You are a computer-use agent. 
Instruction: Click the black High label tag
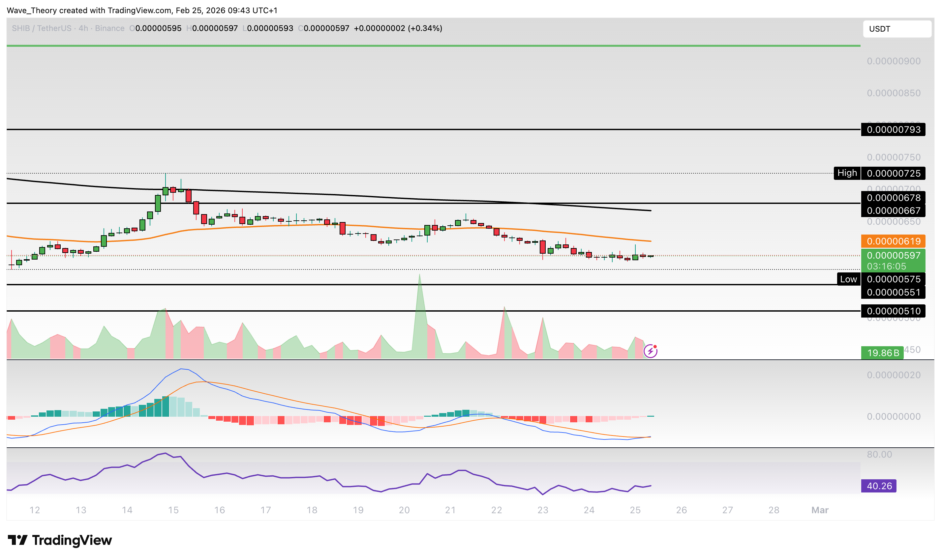coord(847,173)
